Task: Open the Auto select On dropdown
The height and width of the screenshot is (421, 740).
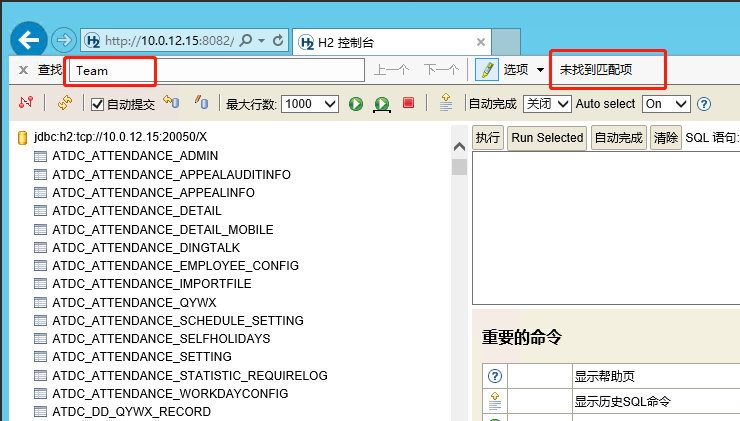Action: 666,104
